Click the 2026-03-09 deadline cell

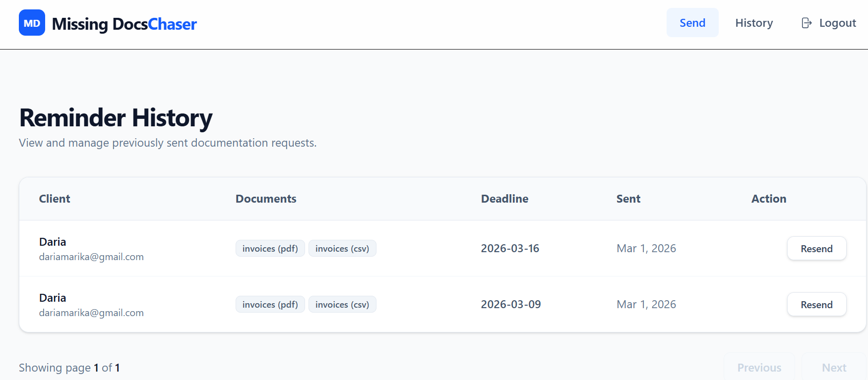[510, 304]
